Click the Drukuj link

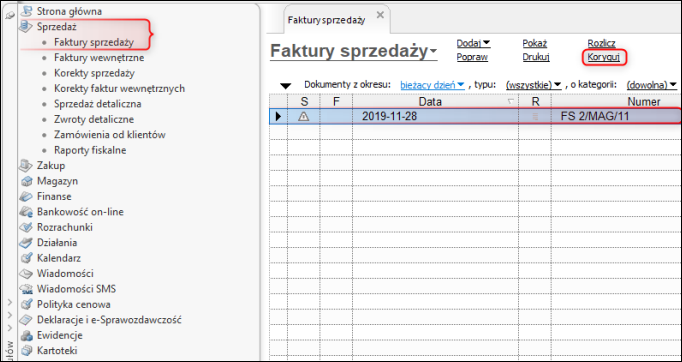(x=536, y=57)
